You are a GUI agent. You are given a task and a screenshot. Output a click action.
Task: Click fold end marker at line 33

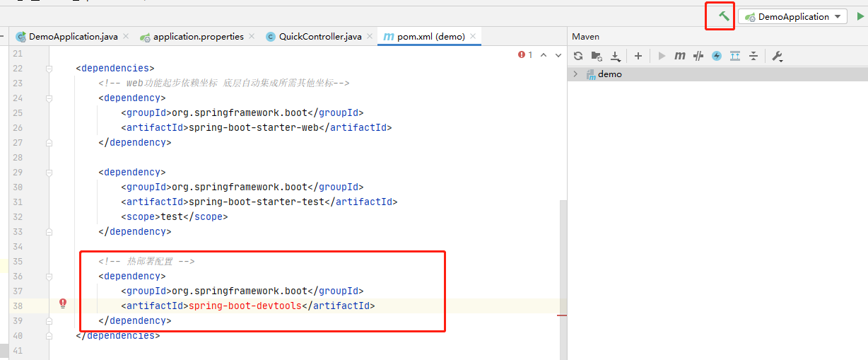[49, 231]
